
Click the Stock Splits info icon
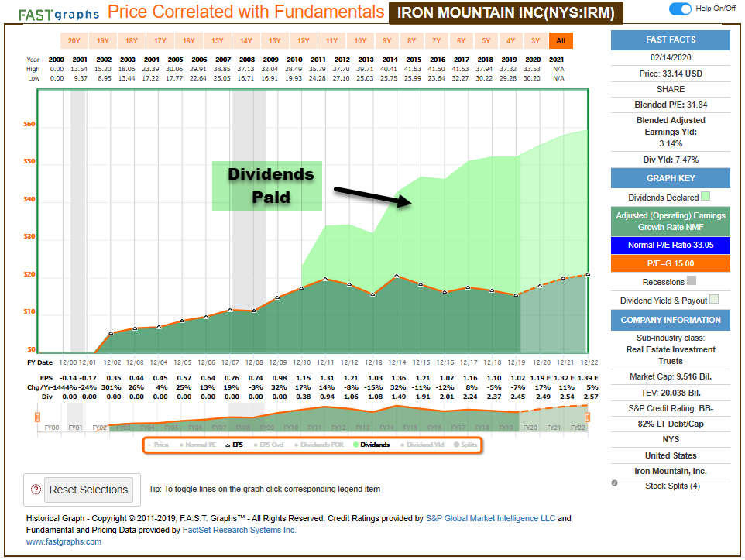point(614,483)
